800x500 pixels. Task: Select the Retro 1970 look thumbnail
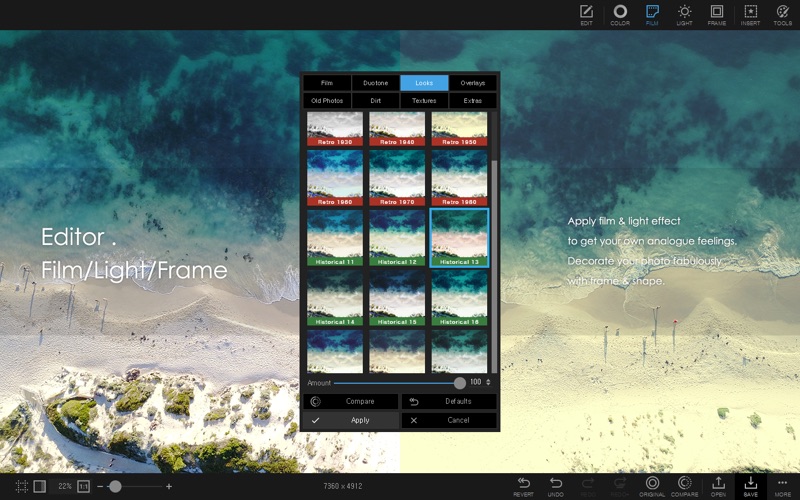[398, 177]
